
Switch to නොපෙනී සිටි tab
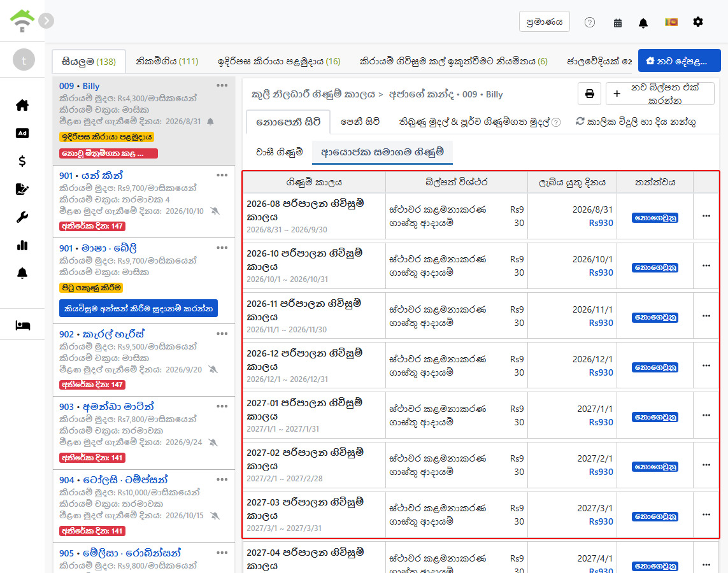point(288,122)
